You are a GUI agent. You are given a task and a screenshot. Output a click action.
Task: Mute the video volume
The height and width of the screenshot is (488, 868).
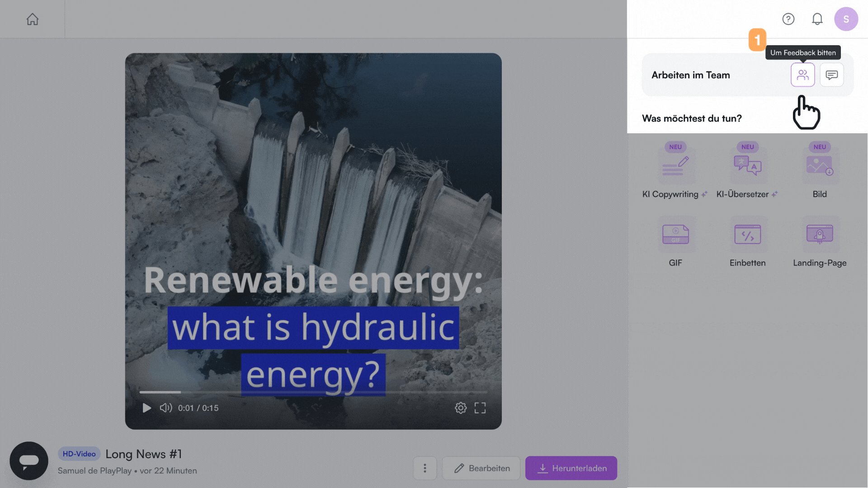(165, 408)
